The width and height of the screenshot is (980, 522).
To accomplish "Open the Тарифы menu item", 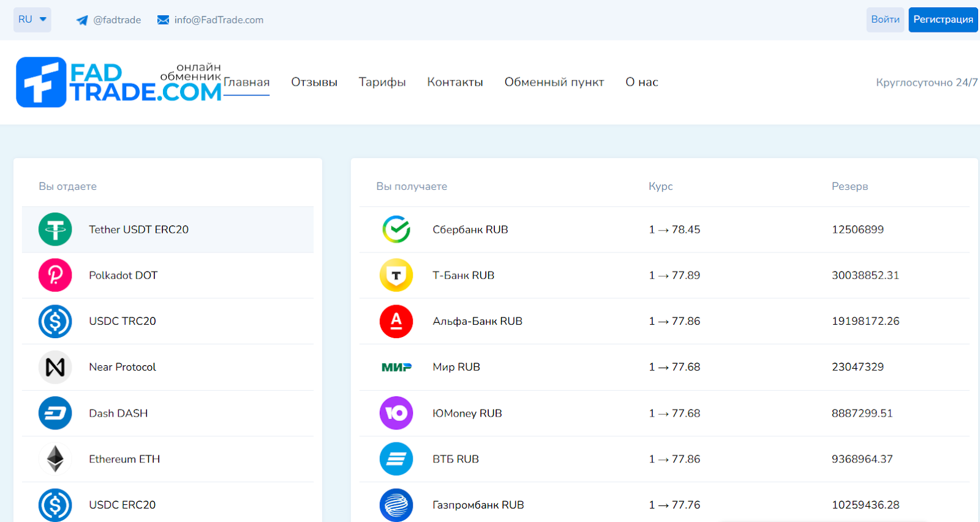I will coord(382,82).
